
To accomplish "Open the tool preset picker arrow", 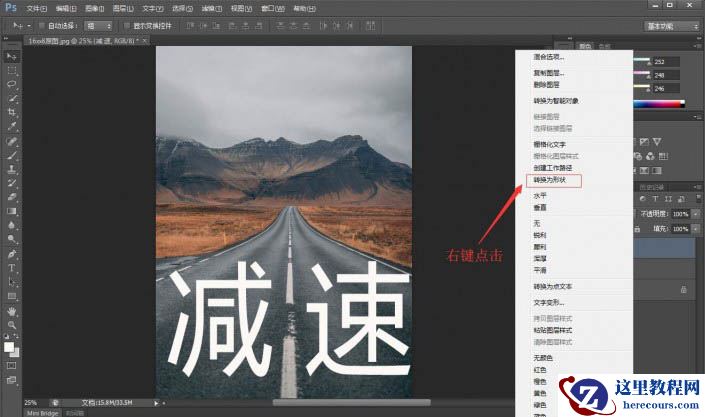I will coord(29,26).
